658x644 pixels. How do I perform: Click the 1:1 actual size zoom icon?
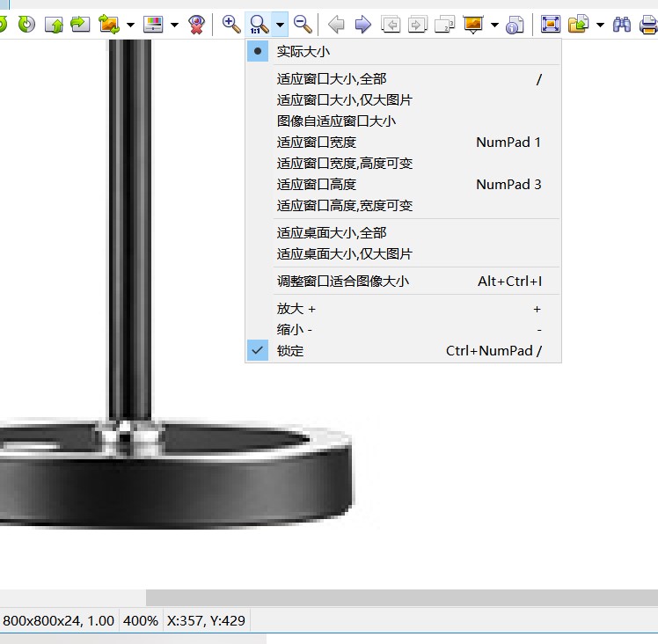pos(259,25)
